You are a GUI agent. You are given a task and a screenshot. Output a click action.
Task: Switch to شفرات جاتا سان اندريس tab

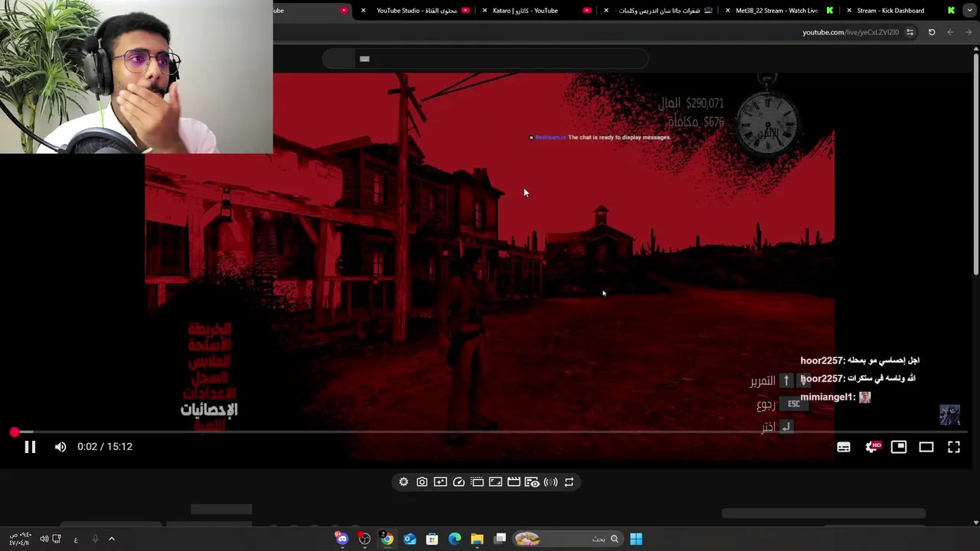659,11
